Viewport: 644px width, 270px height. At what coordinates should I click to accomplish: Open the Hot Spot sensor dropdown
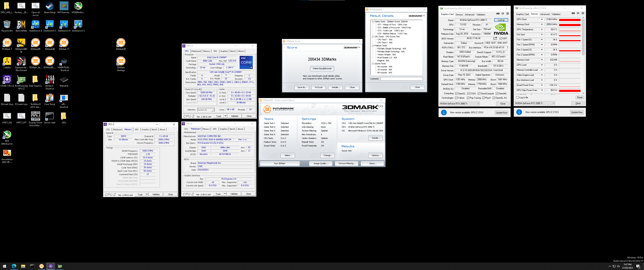pyautogui.click(x=542, y=34)
